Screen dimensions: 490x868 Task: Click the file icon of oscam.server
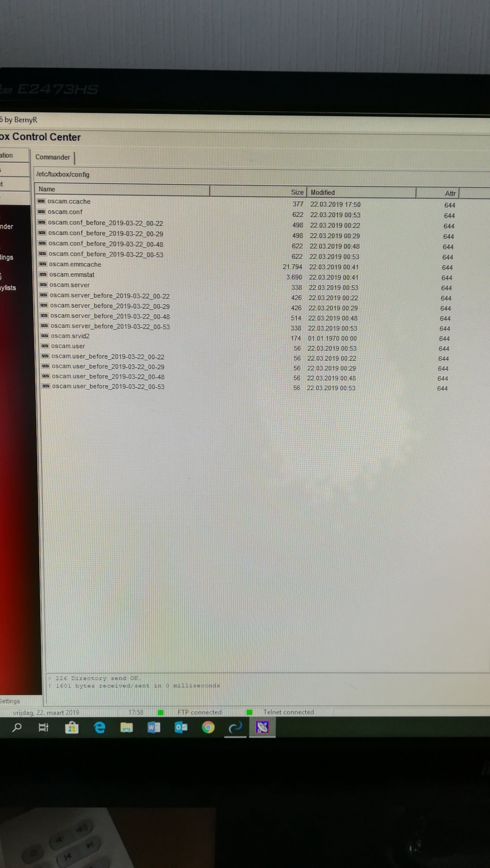click(43, 285)
